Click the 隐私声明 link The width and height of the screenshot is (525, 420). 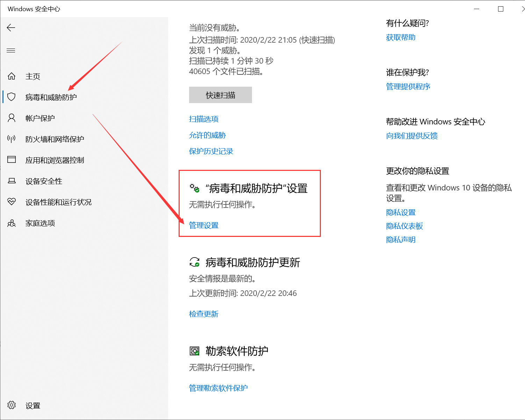(x=401, y=239)
